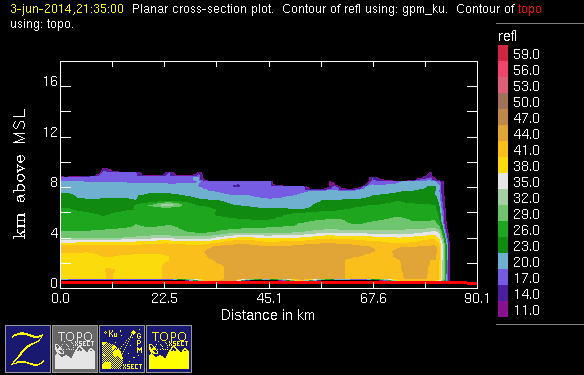Pick the 26.0 green legend swatch
Viewport: 584px width, 375px height.
[503, 229]
